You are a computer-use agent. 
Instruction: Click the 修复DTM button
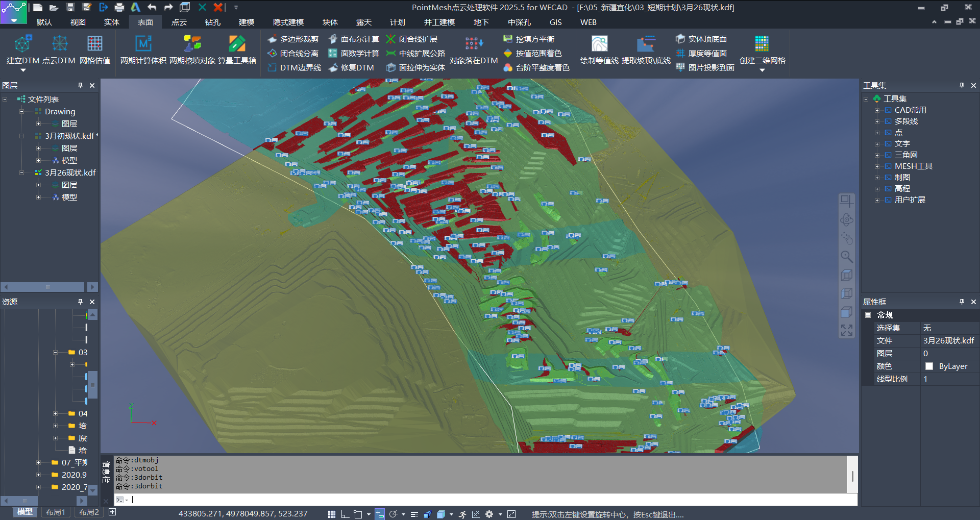click(352, 67)
